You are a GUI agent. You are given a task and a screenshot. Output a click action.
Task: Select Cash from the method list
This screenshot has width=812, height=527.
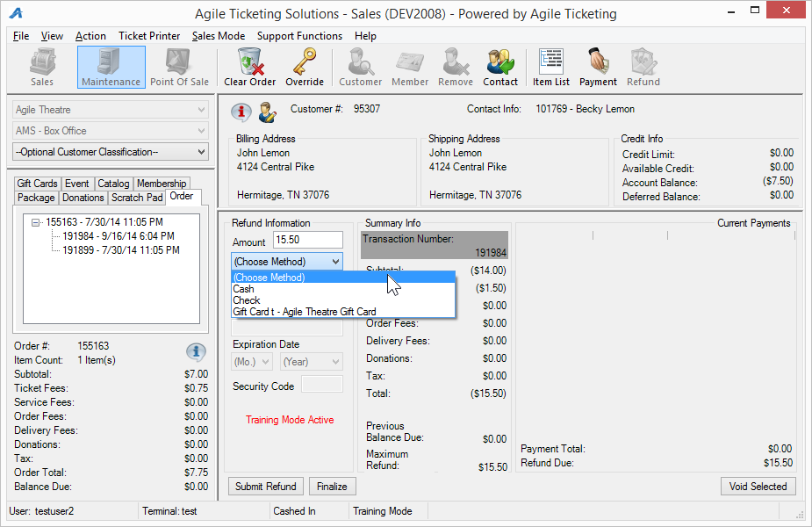(x=343, y=289)
